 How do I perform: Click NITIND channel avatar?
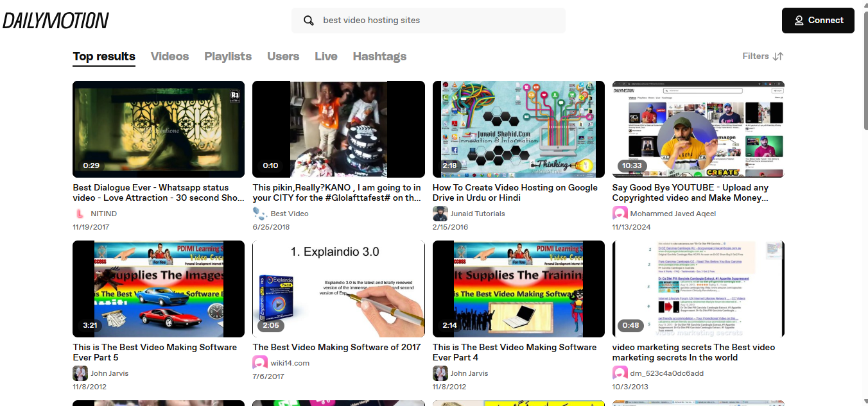pyautogui.click(x=80, y=214)
